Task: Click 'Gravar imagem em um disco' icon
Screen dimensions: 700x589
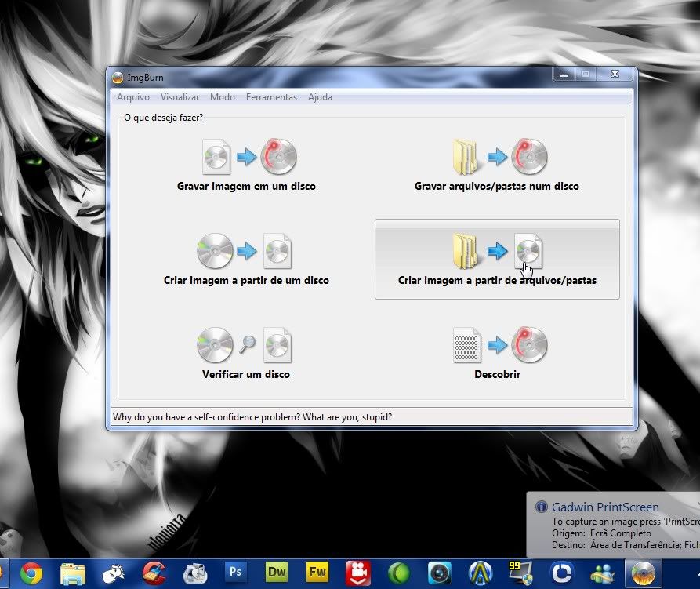Action: (x=246, y=158)
